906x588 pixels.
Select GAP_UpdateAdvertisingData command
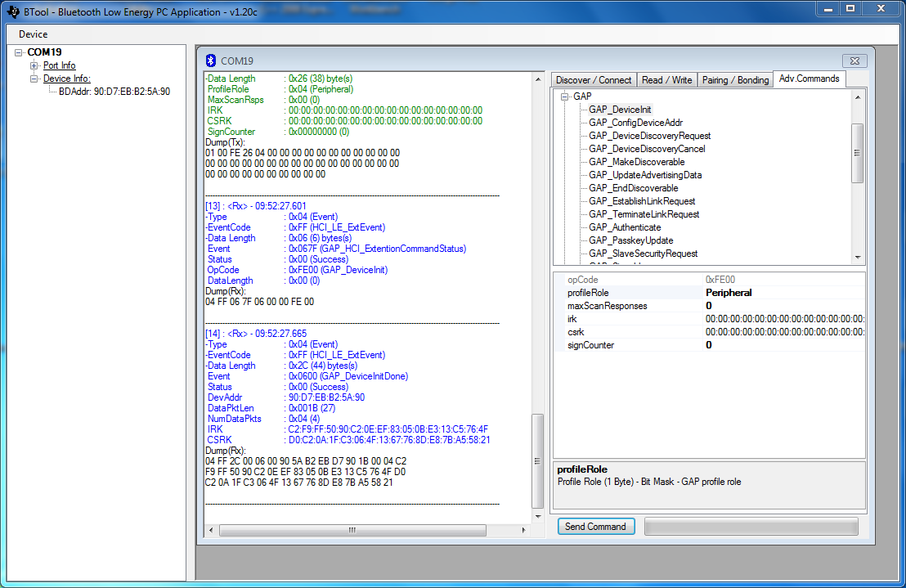[645, 175]
